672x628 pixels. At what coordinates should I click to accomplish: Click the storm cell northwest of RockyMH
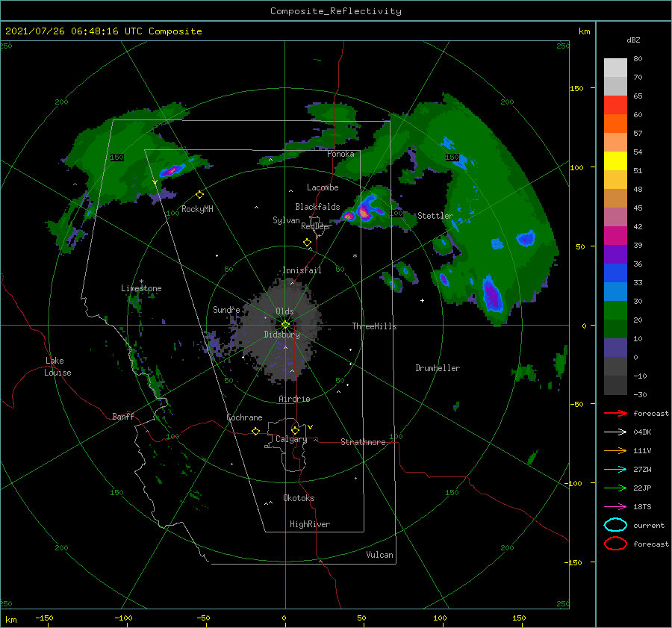[172, 170]
